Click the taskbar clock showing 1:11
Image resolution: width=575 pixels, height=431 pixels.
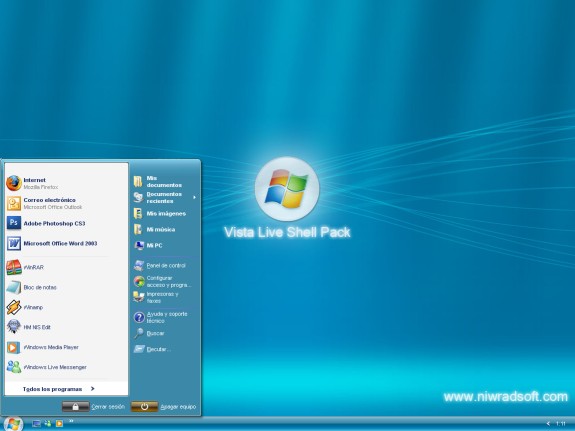point(561,424)
